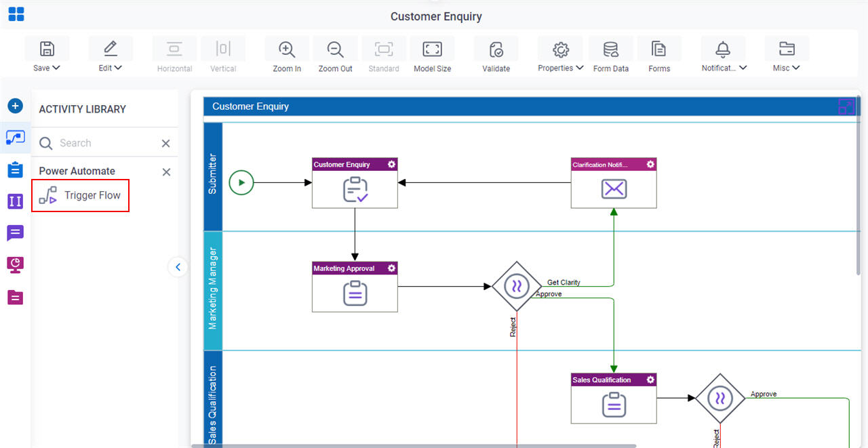The image size is (868, 448).
Task: Open the Form Data tool
Action: (610, 49)
